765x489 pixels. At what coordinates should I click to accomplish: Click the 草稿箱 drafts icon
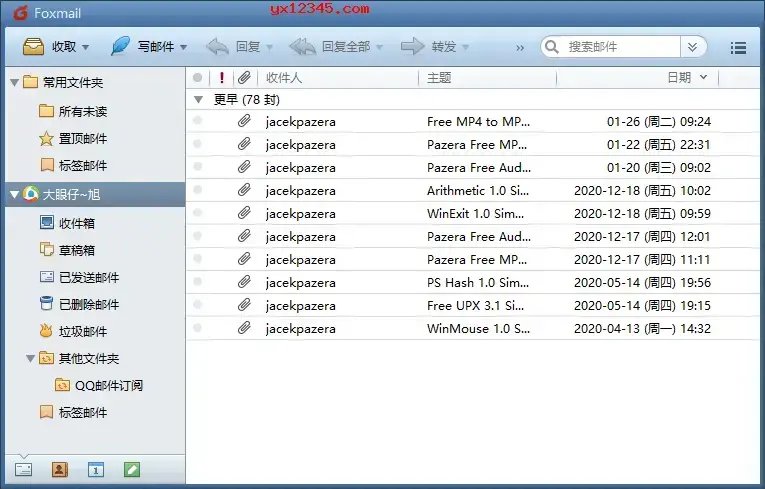(x=46, y=249)
